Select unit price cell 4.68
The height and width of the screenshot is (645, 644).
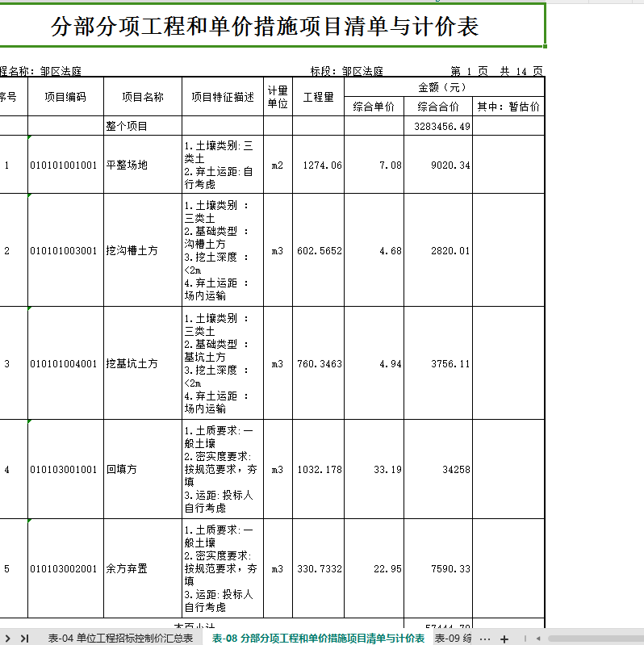point(374,250)
